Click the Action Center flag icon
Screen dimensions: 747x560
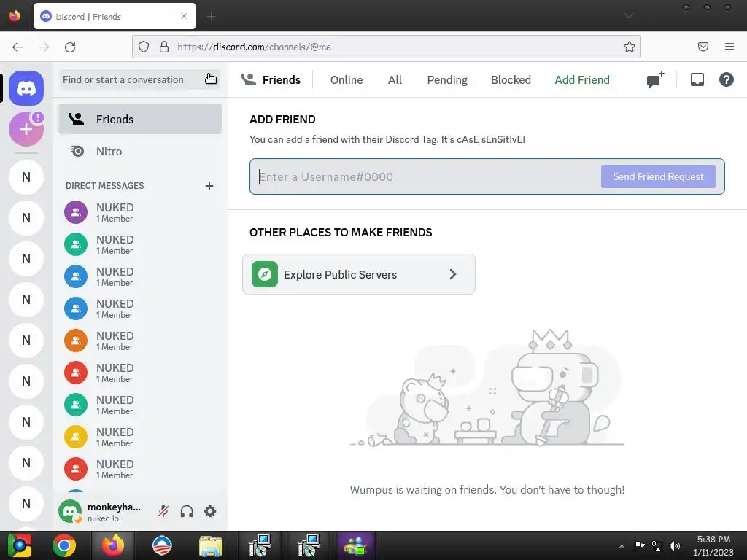(x=639, y=546)
